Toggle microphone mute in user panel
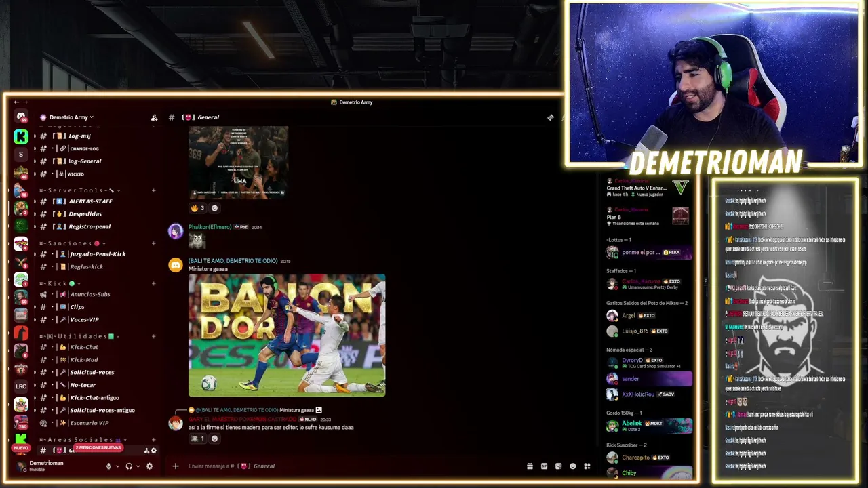 pos(108,466)
